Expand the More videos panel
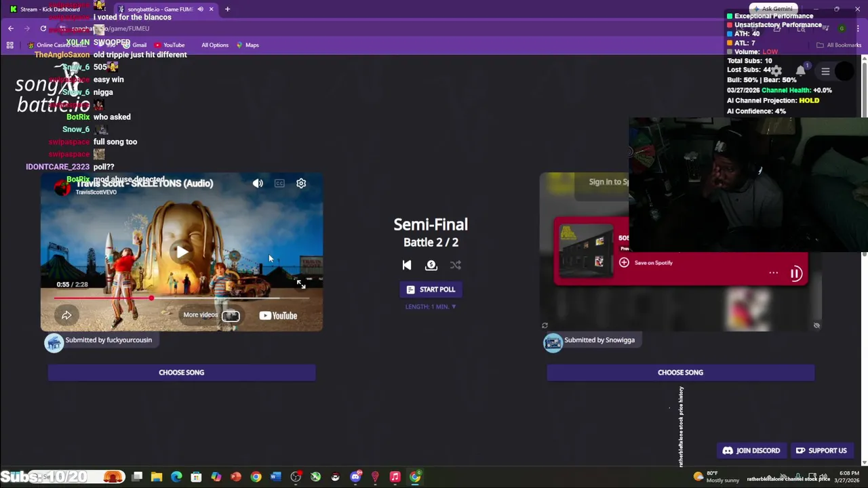The image size is (868, 488). (211, 315)
